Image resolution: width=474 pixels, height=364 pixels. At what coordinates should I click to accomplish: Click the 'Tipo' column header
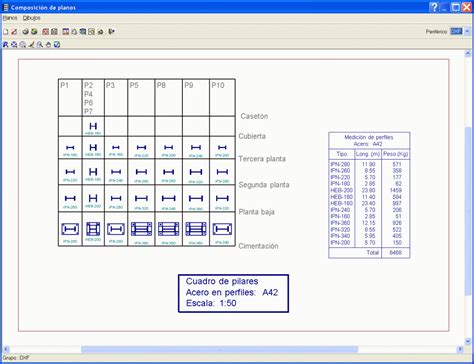click(342, 154)
